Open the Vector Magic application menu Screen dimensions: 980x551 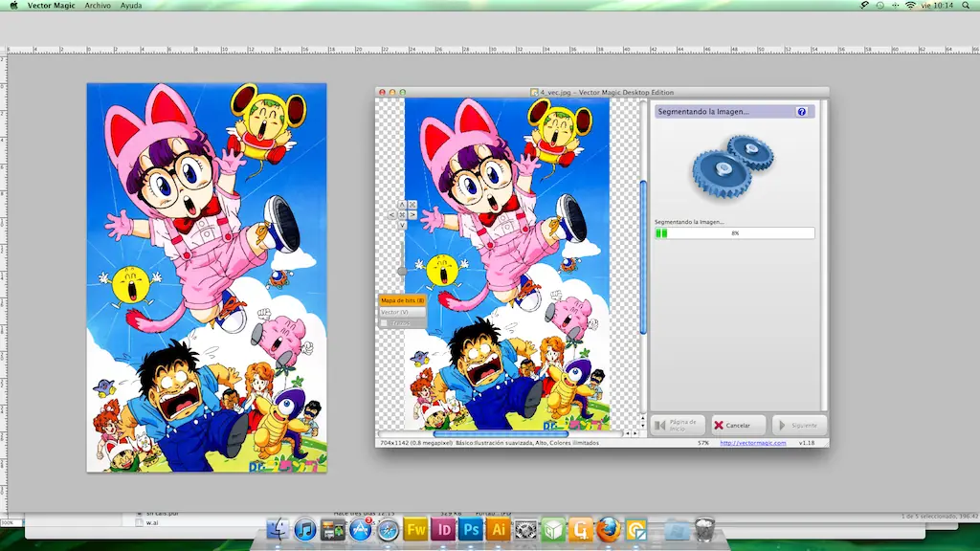(52, 5)
